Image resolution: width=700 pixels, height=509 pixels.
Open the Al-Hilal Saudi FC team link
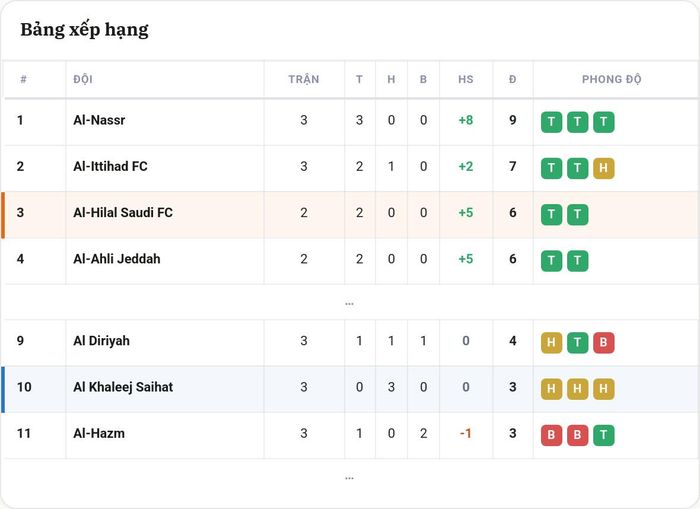pos(123,213)
